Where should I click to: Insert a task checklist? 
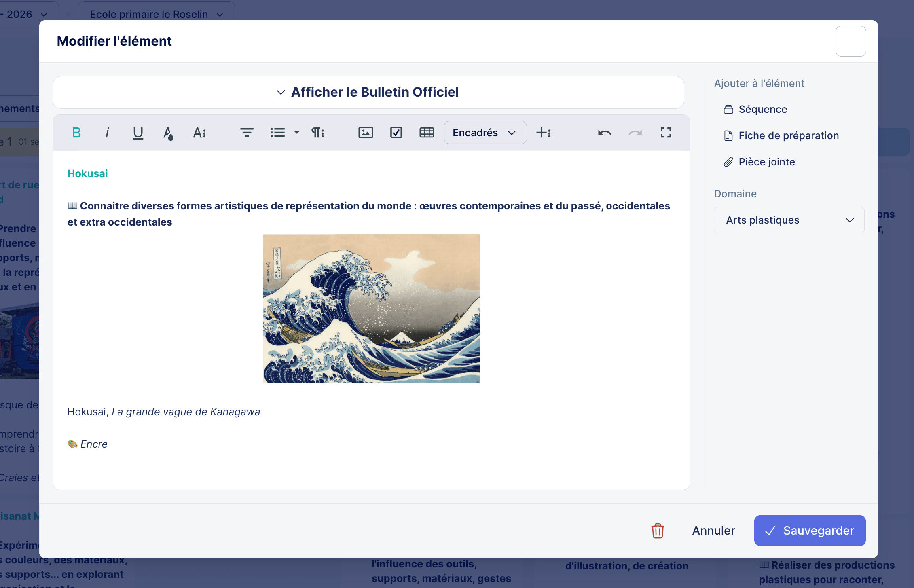pos(396,132)
